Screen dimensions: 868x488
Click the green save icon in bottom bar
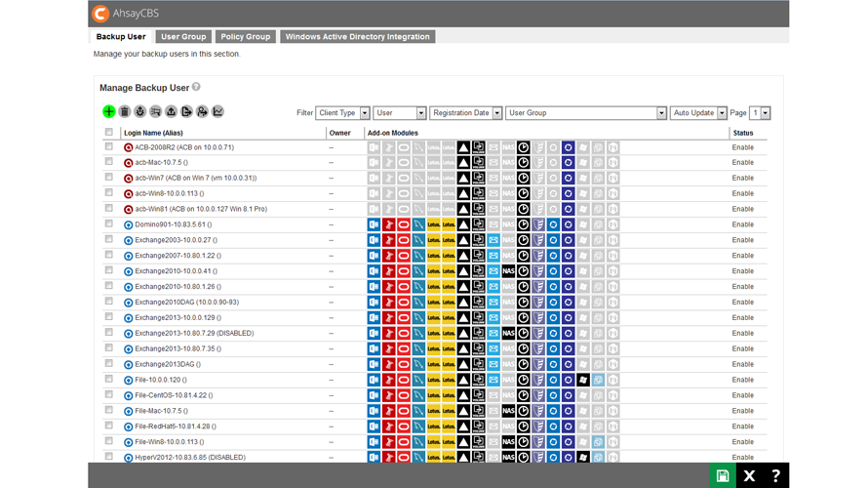pyautogui.click(x=723, y=476)
